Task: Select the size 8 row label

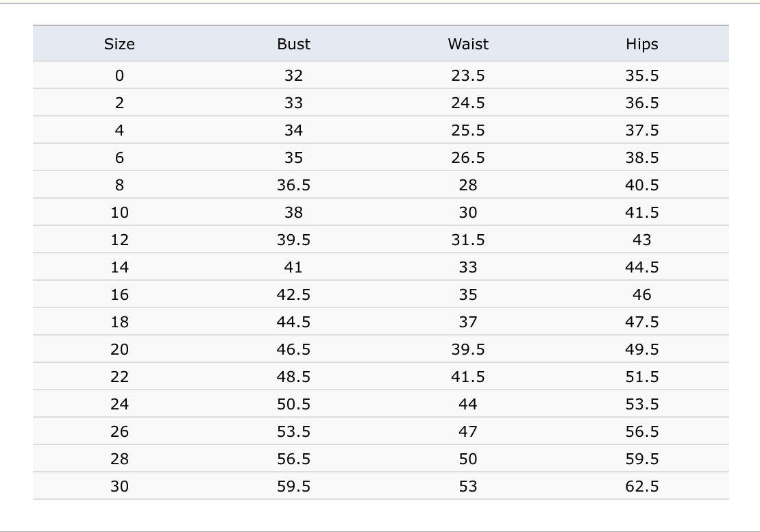Action: pyautogui.click(x=119, y=185)
